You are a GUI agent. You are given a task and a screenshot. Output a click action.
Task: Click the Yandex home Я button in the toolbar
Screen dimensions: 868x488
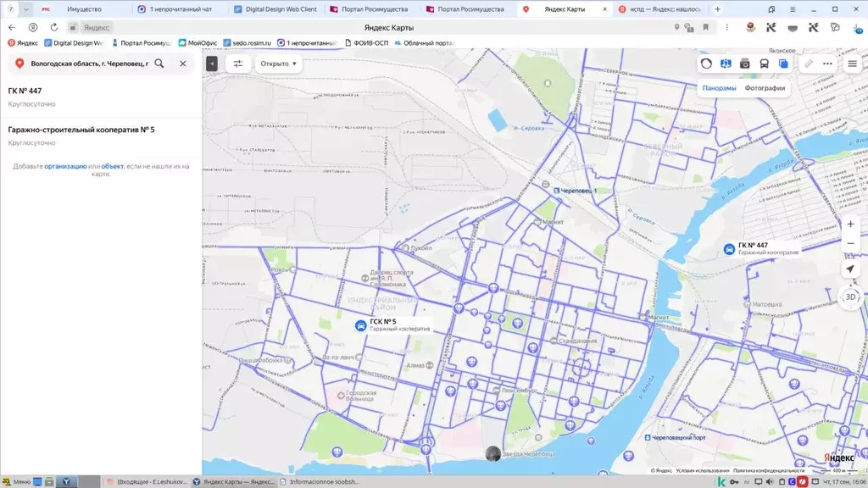click(x=33, y=27)
